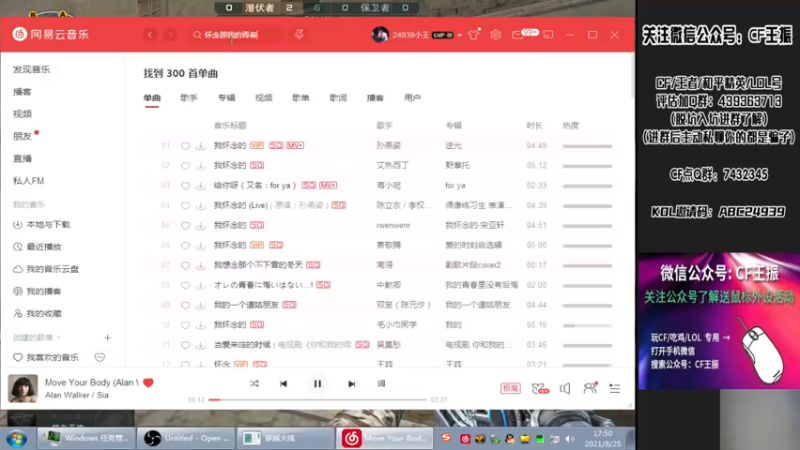This screenshot has height=450, width=800.
Task: Open 本地与下载 in the sidebar
Action: 42,224
